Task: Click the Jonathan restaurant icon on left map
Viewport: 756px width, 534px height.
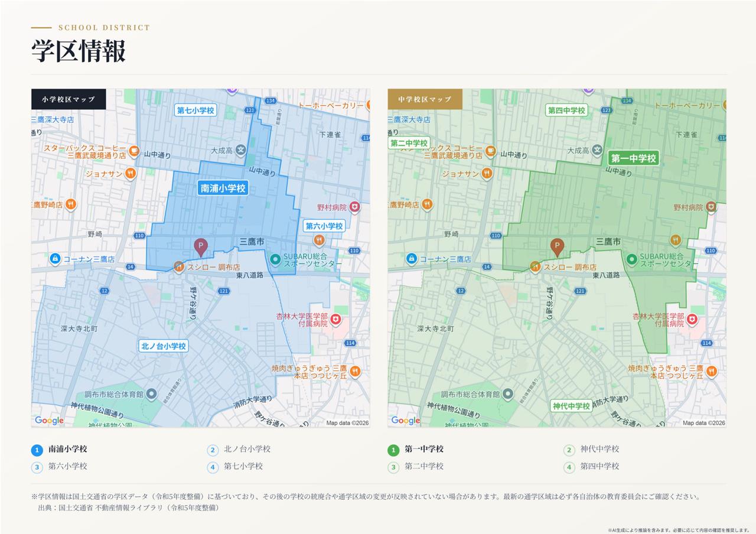Action: coord(131,174)
